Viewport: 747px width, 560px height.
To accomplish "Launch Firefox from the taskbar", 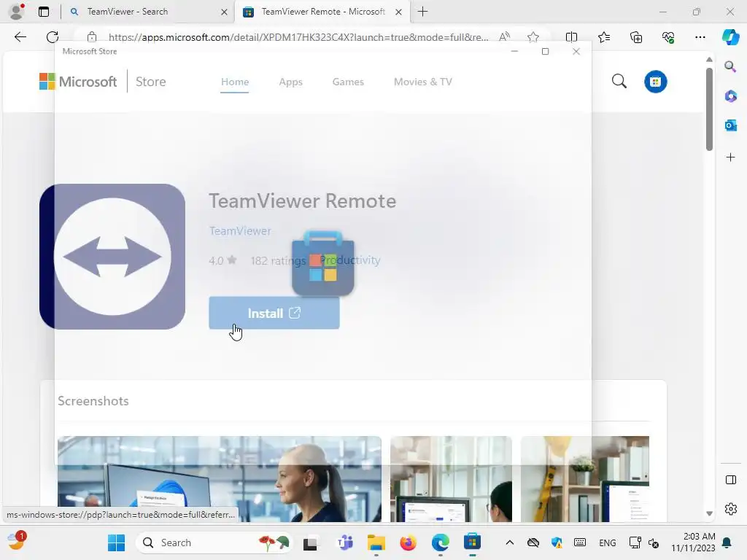I will click(408, 542).
